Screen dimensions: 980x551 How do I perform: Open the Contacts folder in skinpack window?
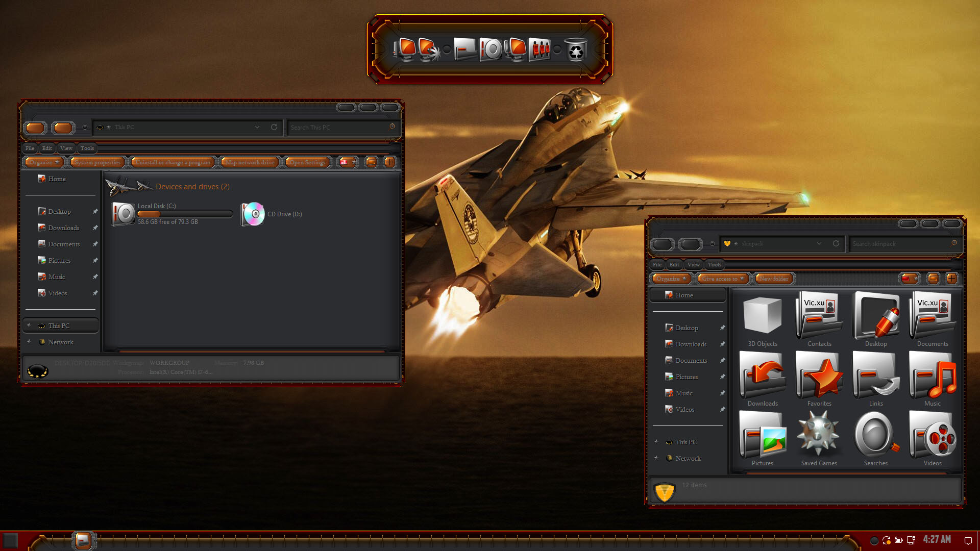coord(819,316)
